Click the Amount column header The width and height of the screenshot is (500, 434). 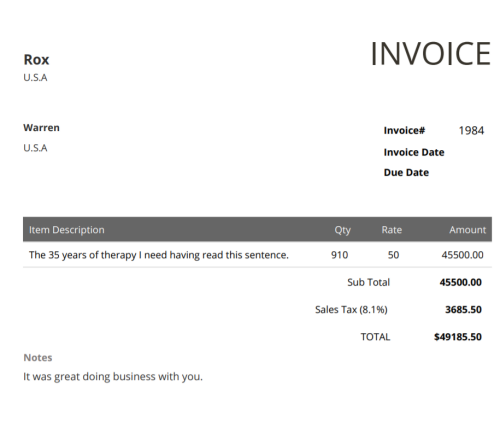[x=467, y=230]
